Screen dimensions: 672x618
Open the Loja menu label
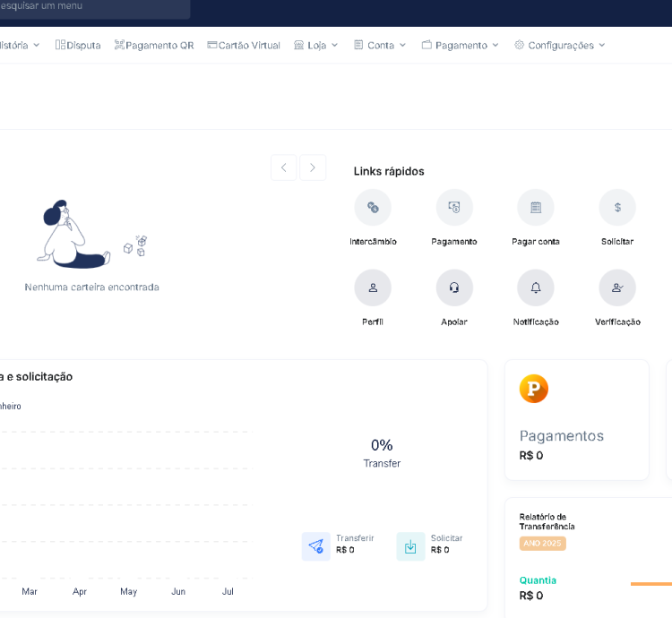[x=316, y=46]
